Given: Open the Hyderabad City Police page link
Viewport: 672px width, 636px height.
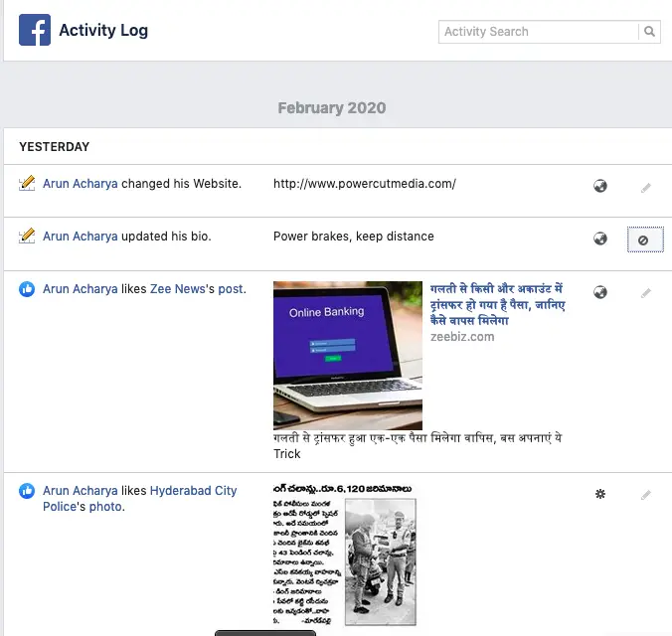Looking at the screenshot, I should tap(140, 499).
